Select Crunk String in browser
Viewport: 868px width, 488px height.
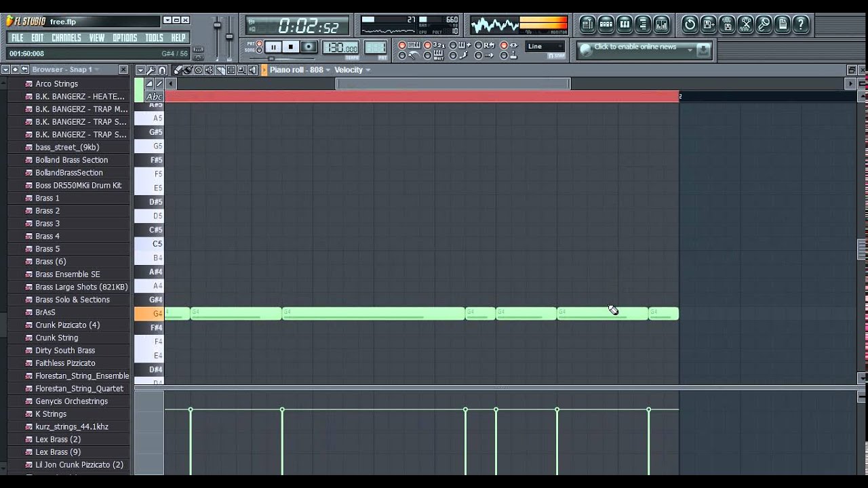pos(56,338)
